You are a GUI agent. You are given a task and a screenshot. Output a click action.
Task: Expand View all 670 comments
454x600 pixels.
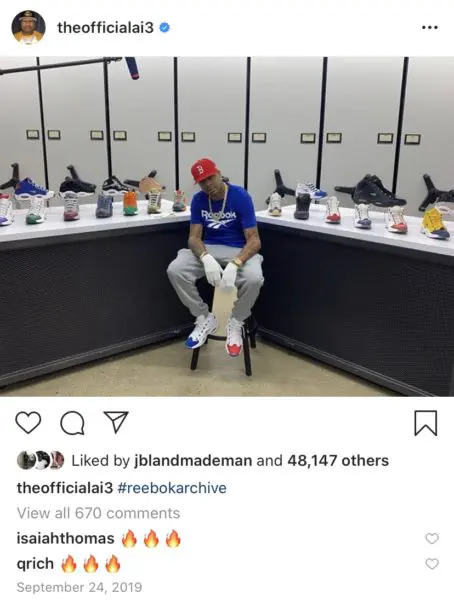coord(98,513)
